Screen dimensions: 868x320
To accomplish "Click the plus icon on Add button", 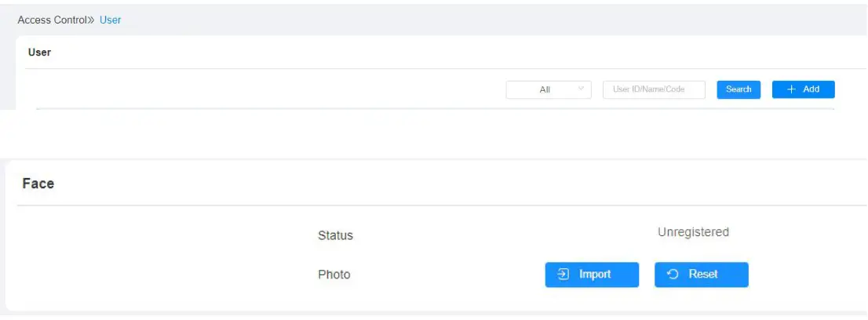I will [x=791, y=89].
